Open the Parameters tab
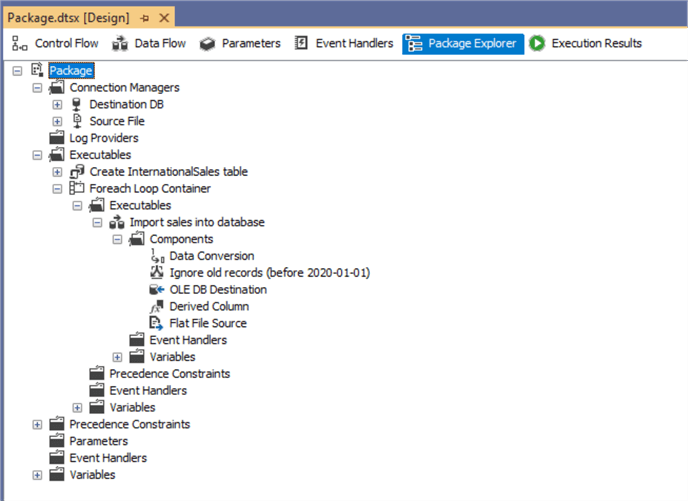688x501 pixels. 240,43
